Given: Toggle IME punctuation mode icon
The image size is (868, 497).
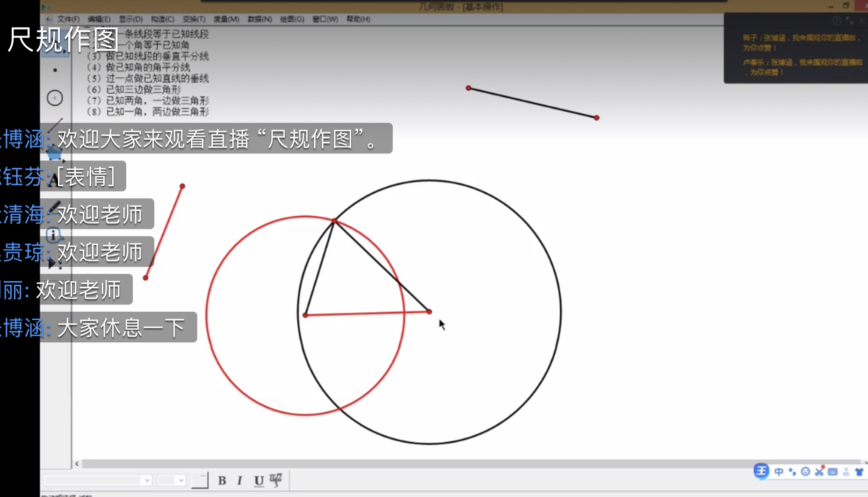Looking at the screenshot, I should [792, 472].
